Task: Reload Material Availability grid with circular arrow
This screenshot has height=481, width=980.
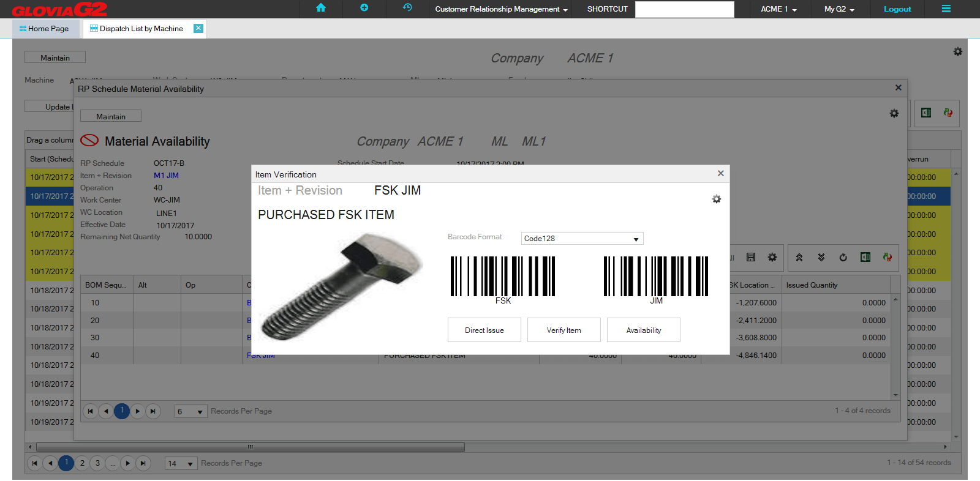Action: pyautogui.click(x=843, y=258)
